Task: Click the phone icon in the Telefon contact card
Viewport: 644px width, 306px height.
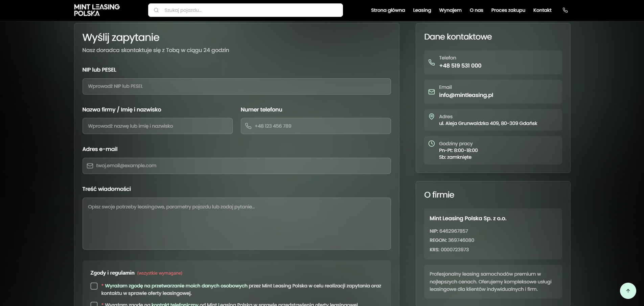Action: (x=432, y=62)
